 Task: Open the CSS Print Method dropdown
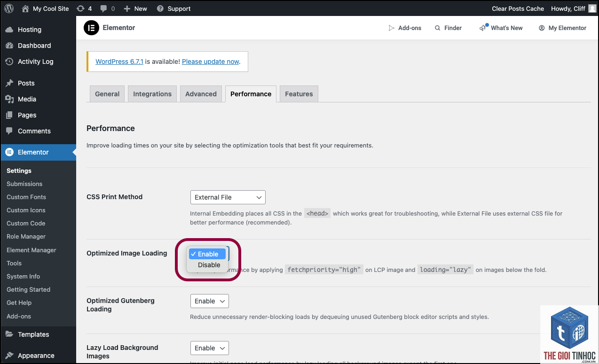[228, 197]
